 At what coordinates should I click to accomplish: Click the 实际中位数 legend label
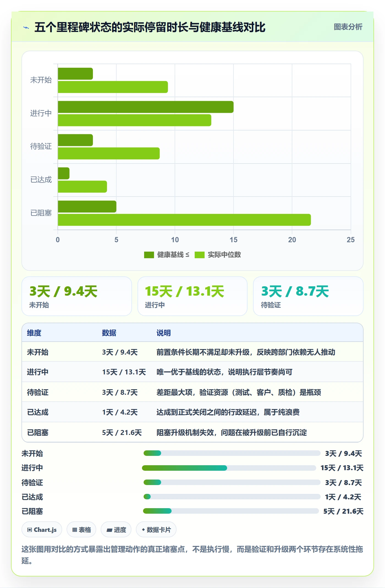(x=224, y=255)
